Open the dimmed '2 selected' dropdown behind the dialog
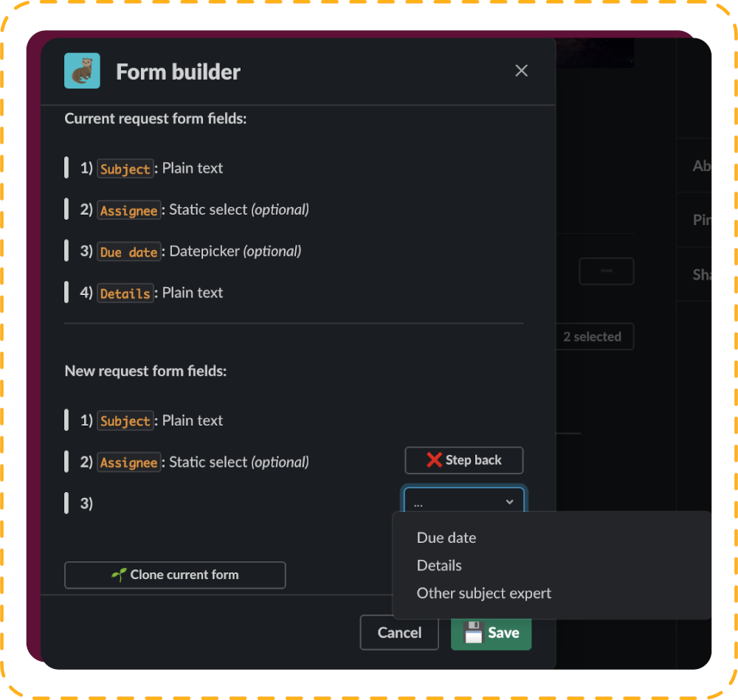This screenshot has width=738, height=700. 594,337
